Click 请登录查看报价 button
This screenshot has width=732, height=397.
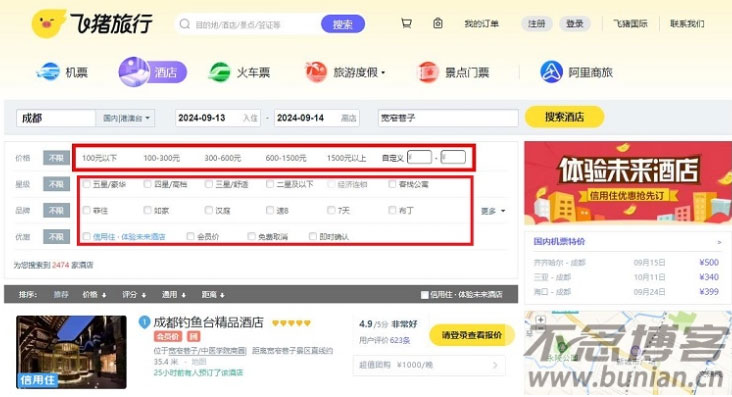[x=472, y=335]
